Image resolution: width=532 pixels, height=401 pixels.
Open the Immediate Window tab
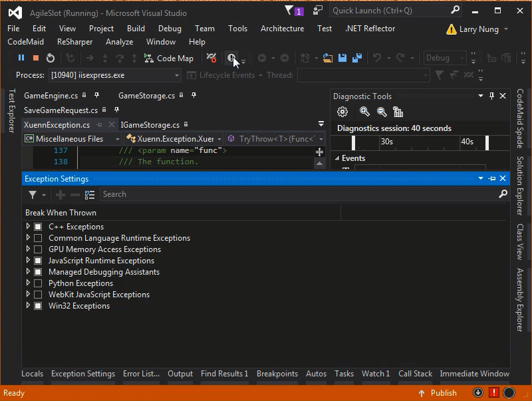pos(474,374)
